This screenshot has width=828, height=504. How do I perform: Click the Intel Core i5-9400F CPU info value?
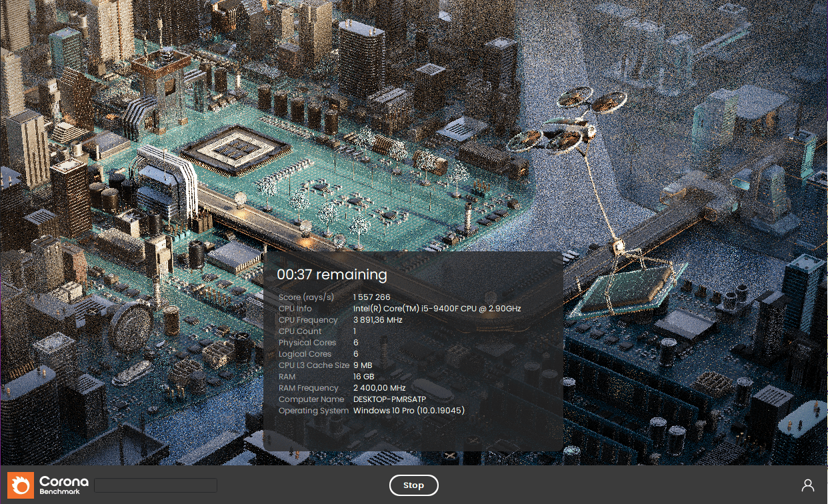(437, 309)
